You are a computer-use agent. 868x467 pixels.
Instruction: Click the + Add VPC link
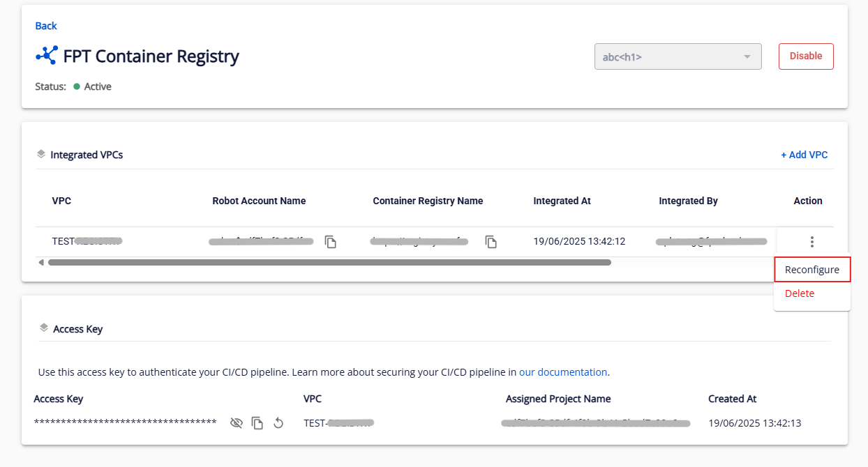coord(804,155)
